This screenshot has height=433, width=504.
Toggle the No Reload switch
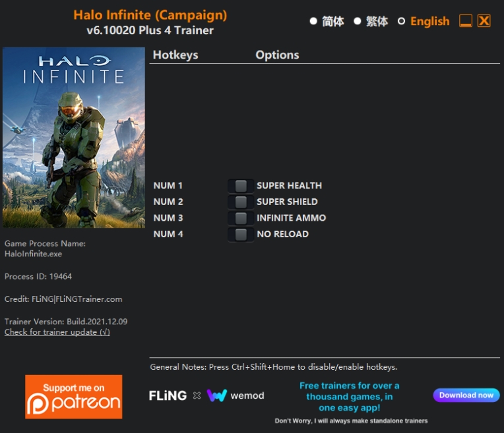click(241, 234)
